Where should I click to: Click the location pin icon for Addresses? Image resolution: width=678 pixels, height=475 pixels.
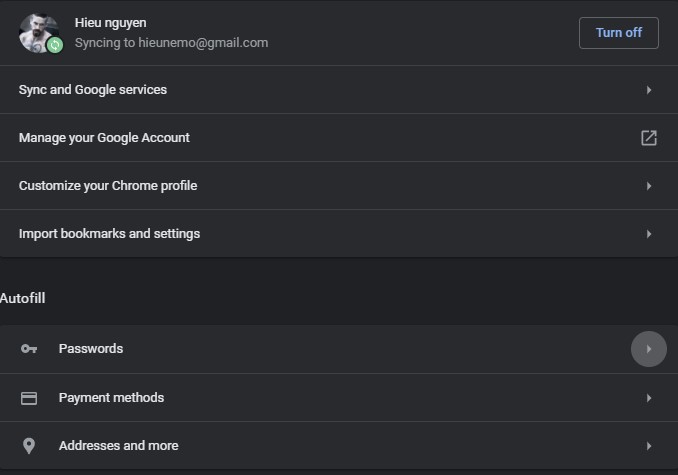pyautogui.click(x=29, y=446)
